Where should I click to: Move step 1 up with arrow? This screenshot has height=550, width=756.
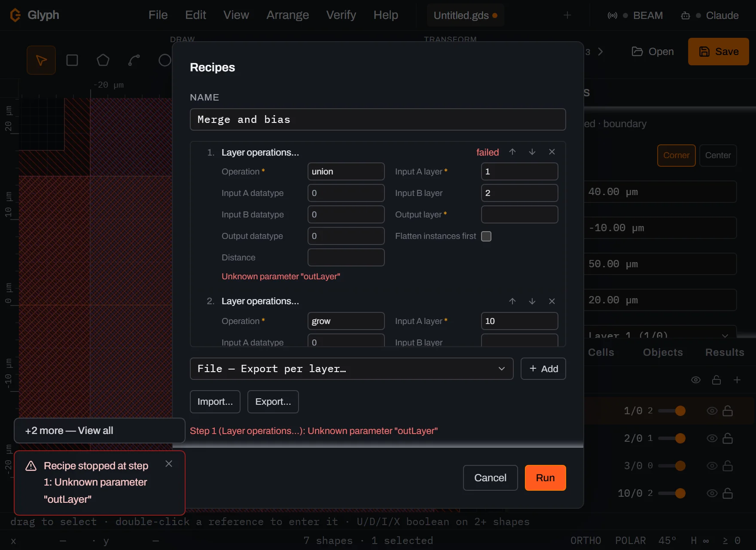pyautogui.click(x=512, y=152)
